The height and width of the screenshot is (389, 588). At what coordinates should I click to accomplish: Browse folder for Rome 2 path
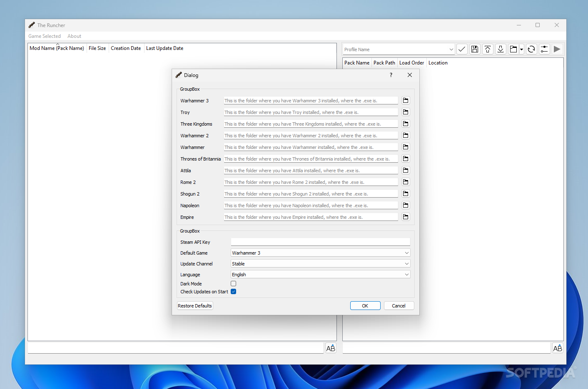406,182
